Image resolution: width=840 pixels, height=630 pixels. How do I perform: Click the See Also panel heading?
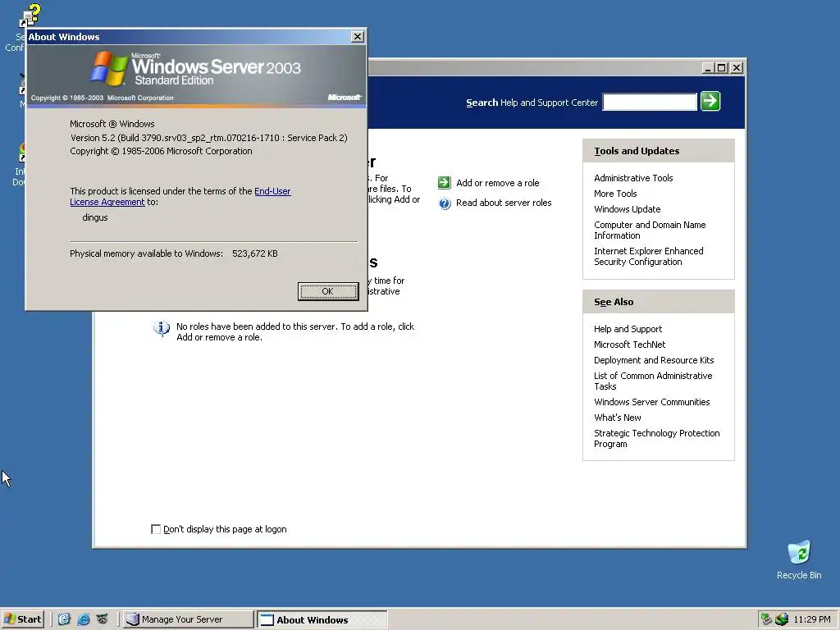click(614, 302)
